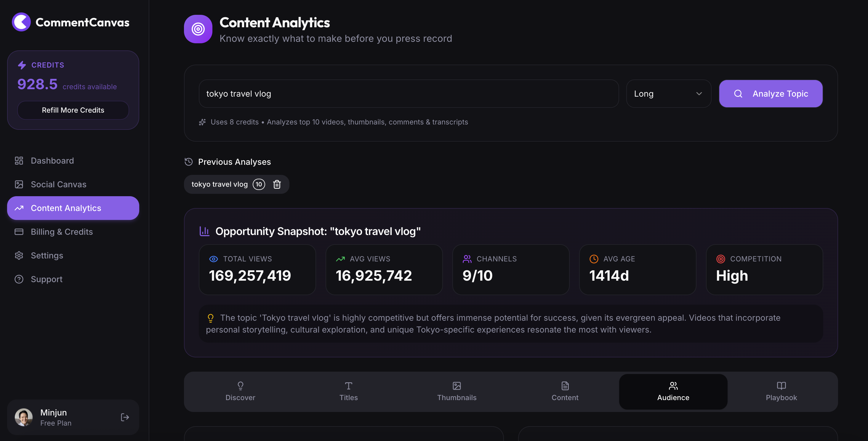The width and height of the screenshot is (868, 441).
Task: Click Refill More Credits button
Action: 73,110
